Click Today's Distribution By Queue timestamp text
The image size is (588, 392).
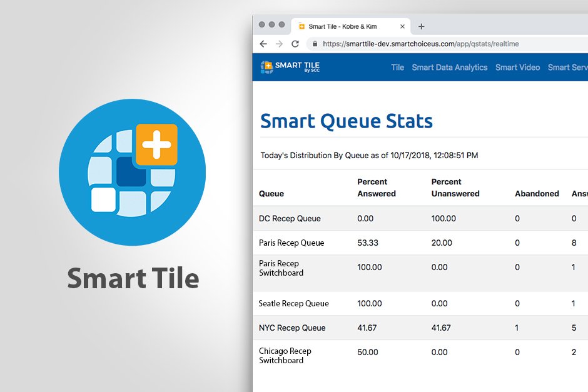(369, 155)
